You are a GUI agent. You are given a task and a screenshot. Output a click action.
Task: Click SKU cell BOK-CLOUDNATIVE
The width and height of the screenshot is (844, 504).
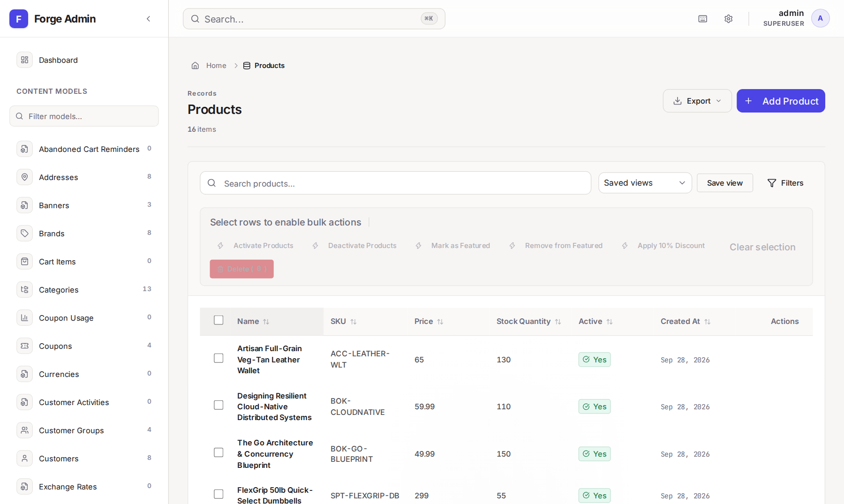pos(358,406)
